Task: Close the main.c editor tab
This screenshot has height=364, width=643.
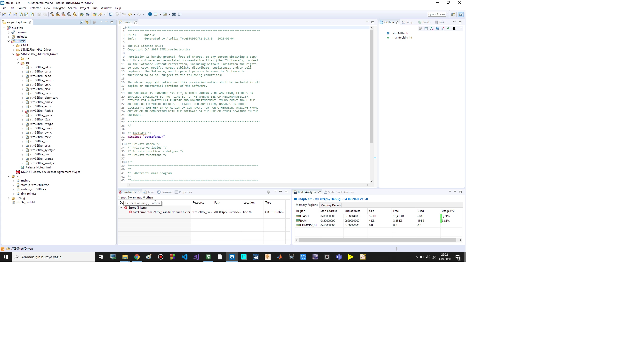Action: (135, 22)
